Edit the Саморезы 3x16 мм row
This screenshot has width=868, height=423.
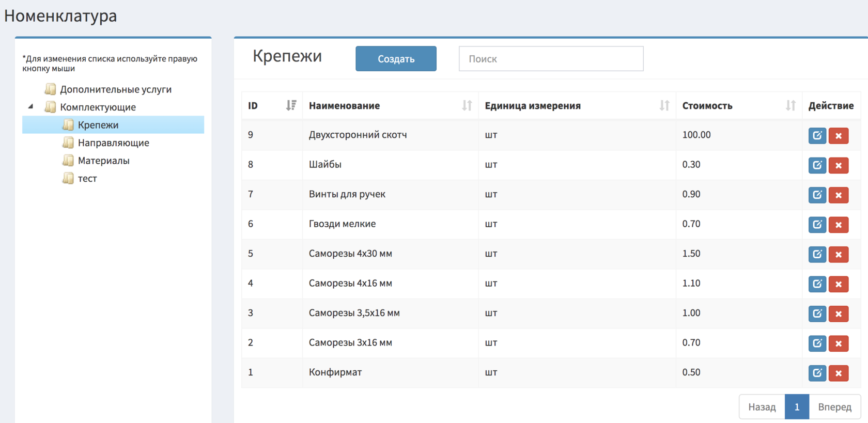[817, 343]
